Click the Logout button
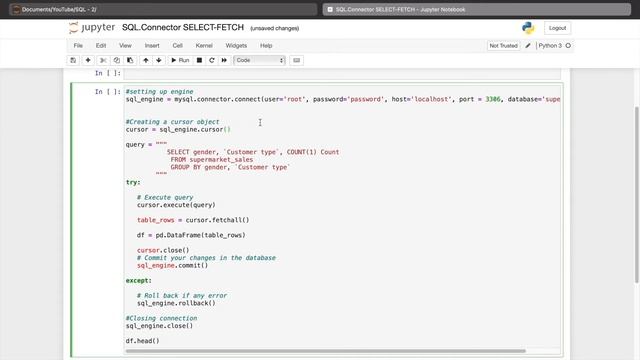 (x=557, y=28)
